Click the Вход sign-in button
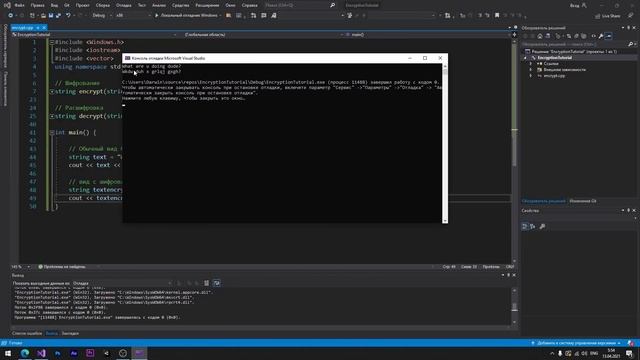640x360 pixels. pos(578,5)
